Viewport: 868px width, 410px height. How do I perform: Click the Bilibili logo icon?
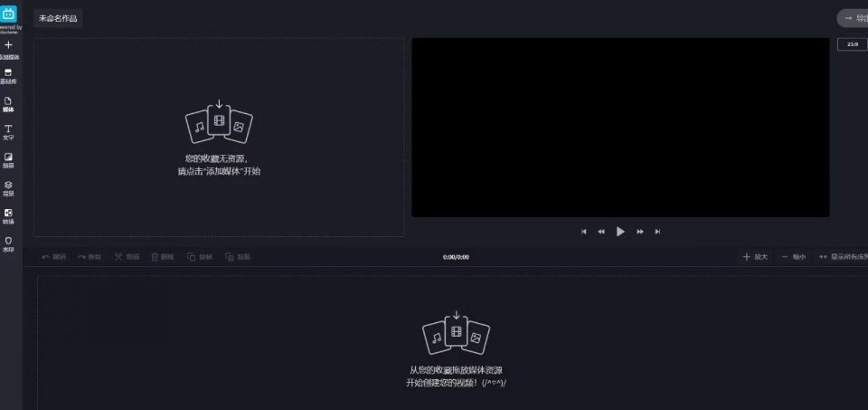pyautogui.click(x=8, y=14)
